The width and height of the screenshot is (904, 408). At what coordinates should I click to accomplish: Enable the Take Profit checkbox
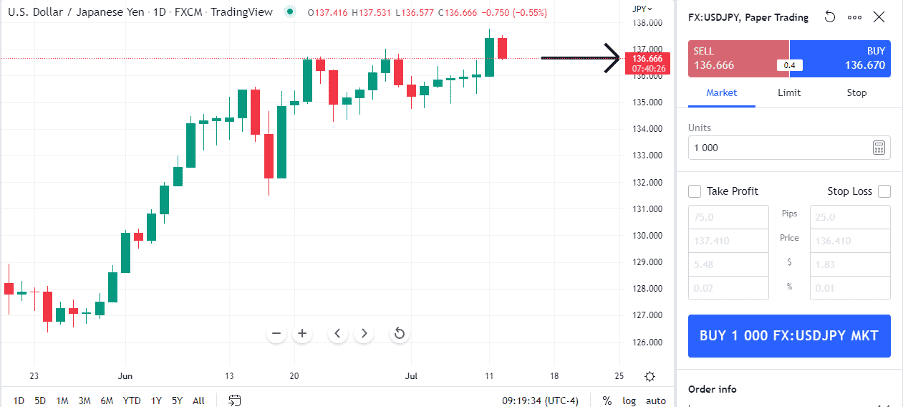coord(695,191)
